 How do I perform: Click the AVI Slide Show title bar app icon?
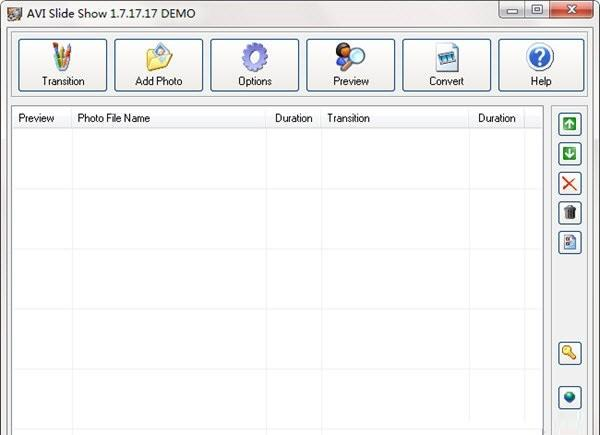click(15, 14)
